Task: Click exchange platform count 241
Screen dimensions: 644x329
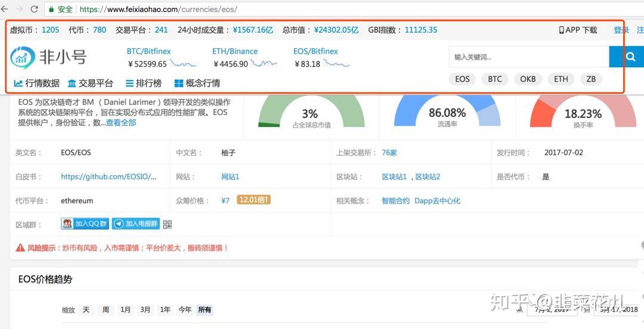Action: point(161,30)
